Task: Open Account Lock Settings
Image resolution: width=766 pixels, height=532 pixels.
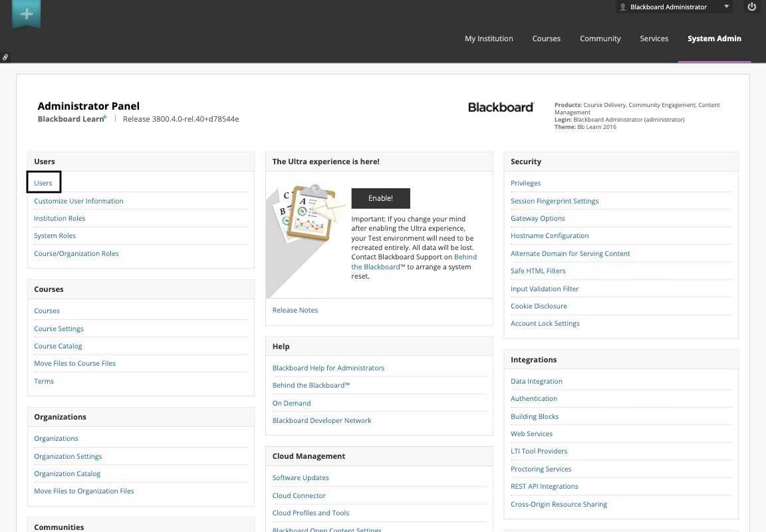Action: pos(545,323)
